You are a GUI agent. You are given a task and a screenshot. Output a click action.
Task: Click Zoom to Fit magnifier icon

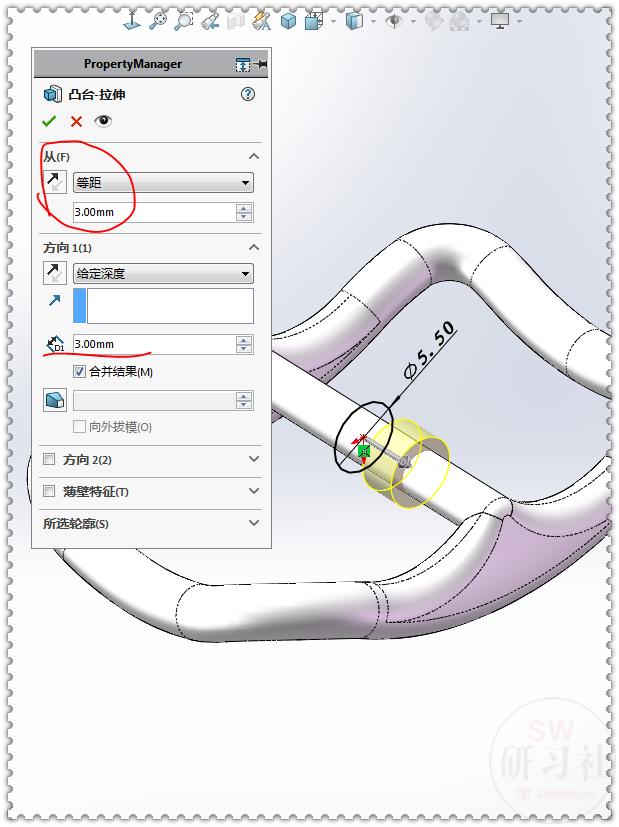(158, 21)
